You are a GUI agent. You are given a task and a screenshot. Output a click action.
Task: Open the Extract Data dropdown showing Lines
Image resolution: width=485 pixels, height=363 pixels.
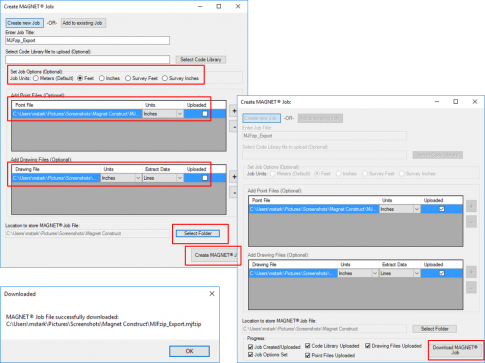coord(163,178)
